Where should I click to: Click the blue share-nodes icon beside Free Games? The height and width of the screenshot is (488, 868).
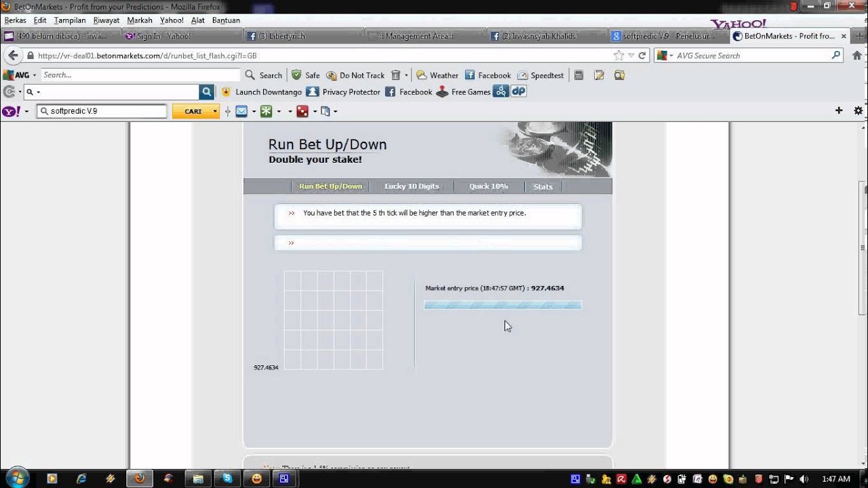(x=500, y=91)
